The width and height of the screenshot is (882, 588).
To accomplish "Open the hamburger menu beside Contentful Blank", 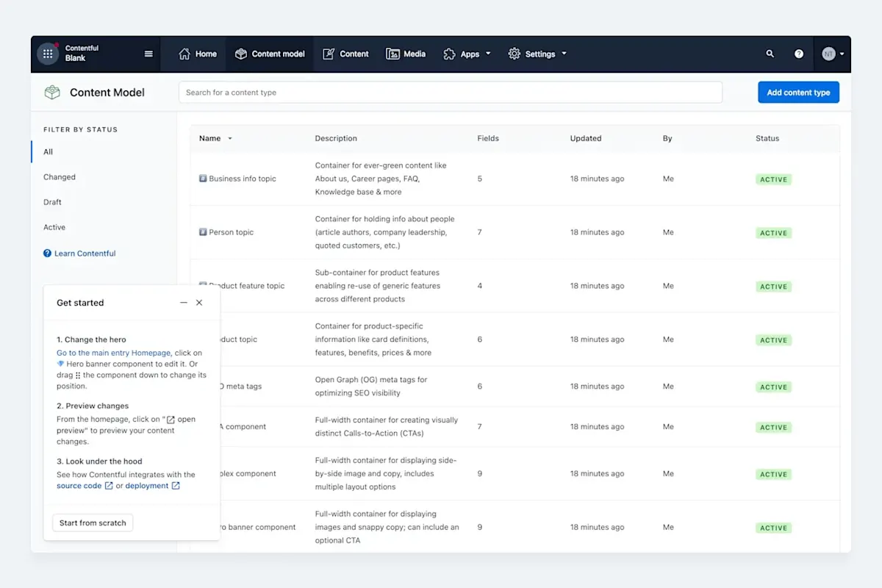I will (148, 54).
